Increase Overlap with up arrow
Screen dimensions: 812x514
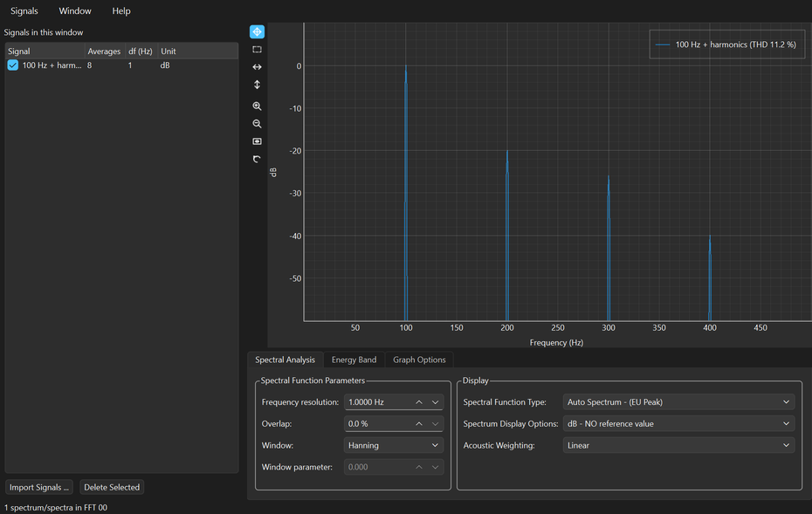point(419,424)
